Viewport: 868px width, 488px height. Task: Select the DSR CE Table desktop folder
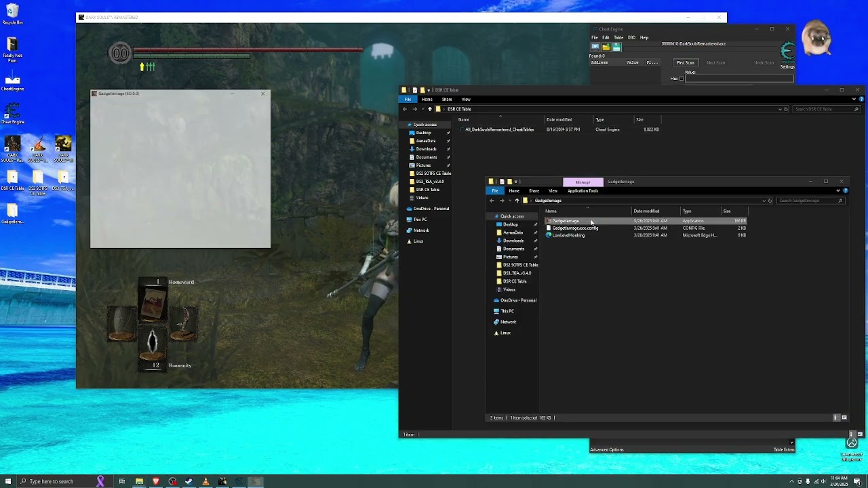tap(12, 181)
